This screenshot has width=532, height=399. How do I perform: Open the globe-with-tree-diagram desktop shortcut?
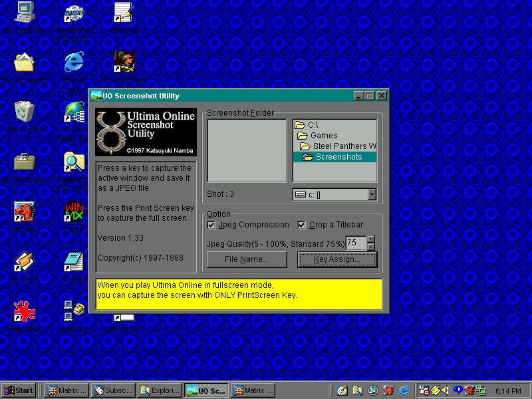tap(74, 112)
